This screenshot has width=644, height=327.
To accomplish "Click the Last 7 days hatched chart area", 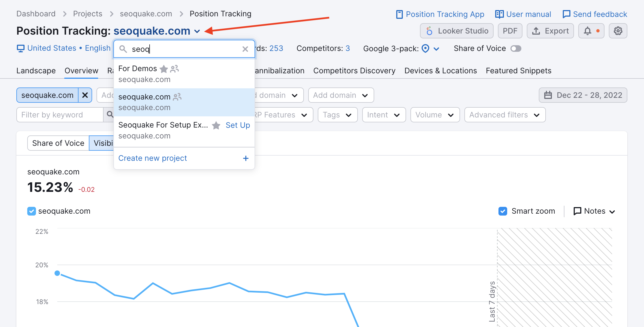I will [x=555, y=277].
